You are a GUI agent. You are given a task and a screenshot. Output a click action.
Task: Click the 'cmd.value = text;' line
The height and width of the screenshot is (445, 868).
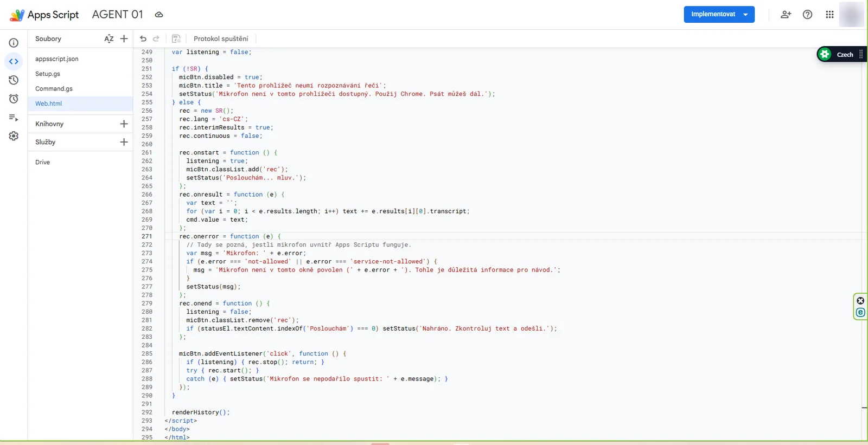(217, 220)
